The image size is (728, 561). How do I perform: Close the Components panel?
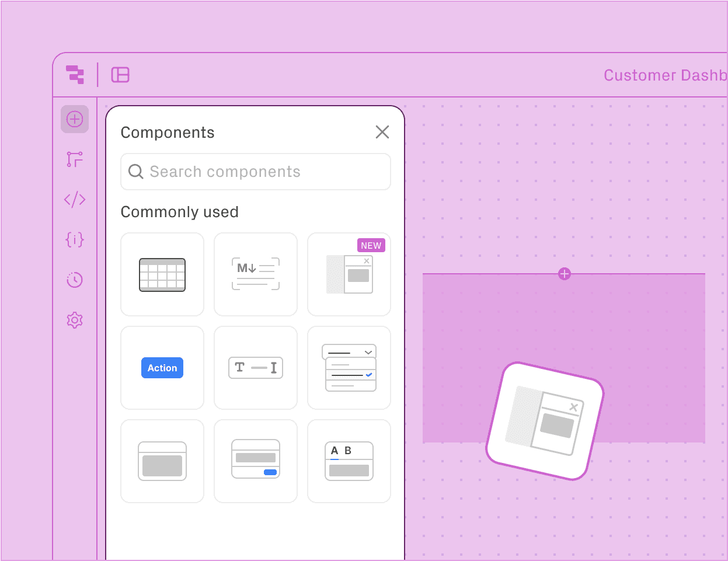pyautogui.click(x=382, y=132)
